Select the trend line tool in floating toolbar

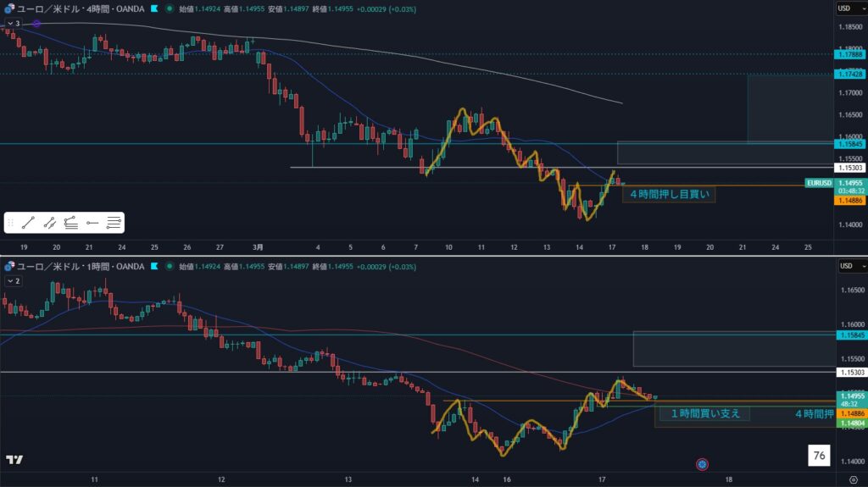29,223
